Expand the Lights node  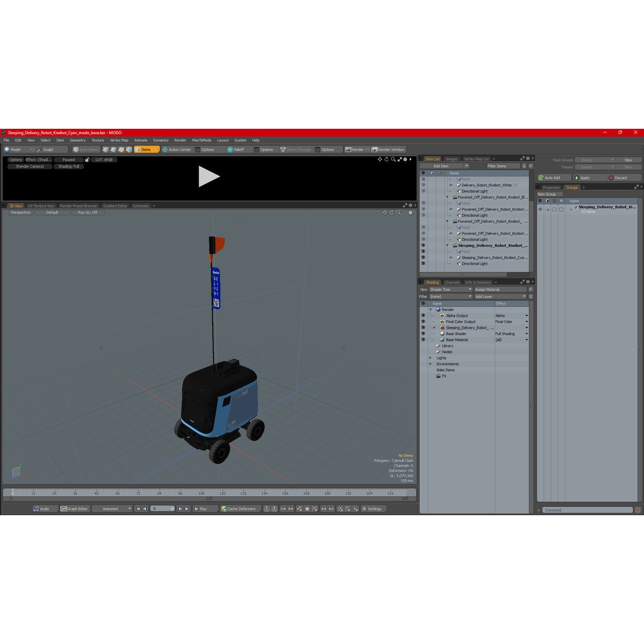[431, 358]
